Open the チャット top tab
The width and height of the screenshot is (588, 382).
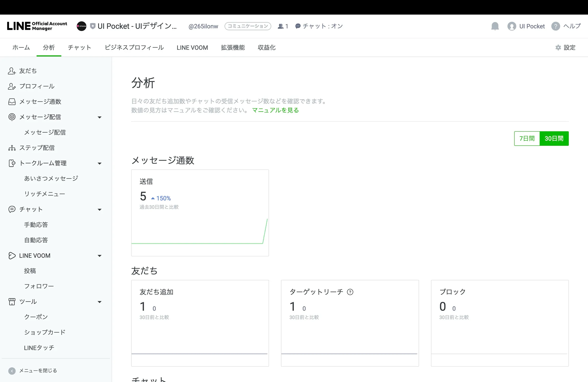[x=80, y=48]
